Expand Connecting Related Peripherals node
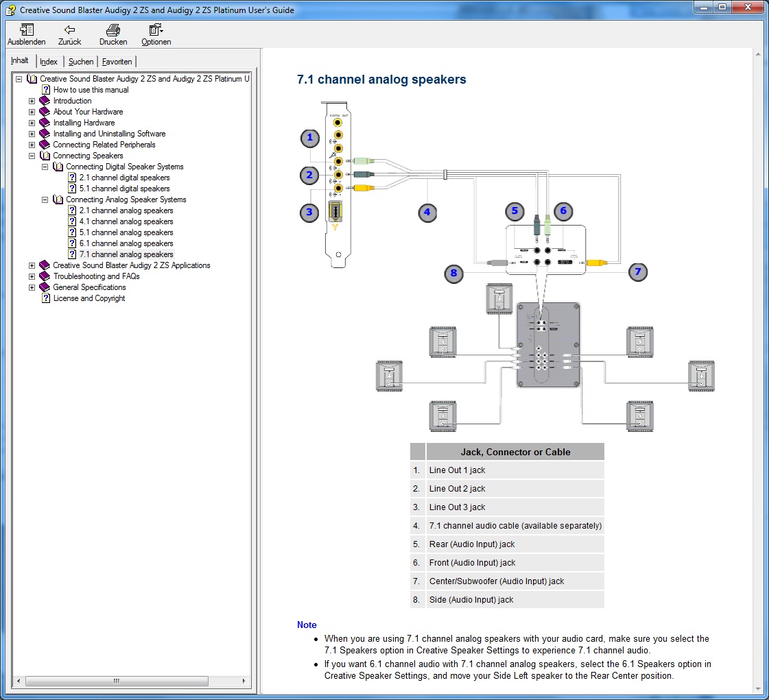Image resolution: width=769 pixels, height=700 pixels. click(x=32, y=145)
